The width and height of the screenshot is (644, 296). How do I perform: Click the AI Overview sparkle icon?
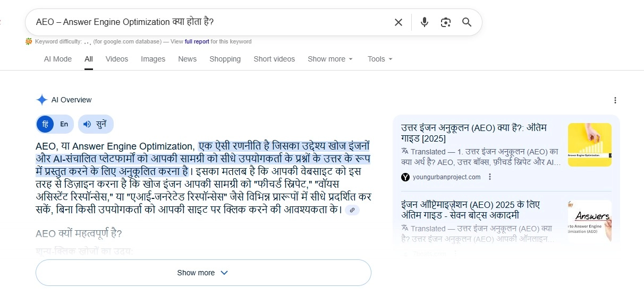coord(42,100)
